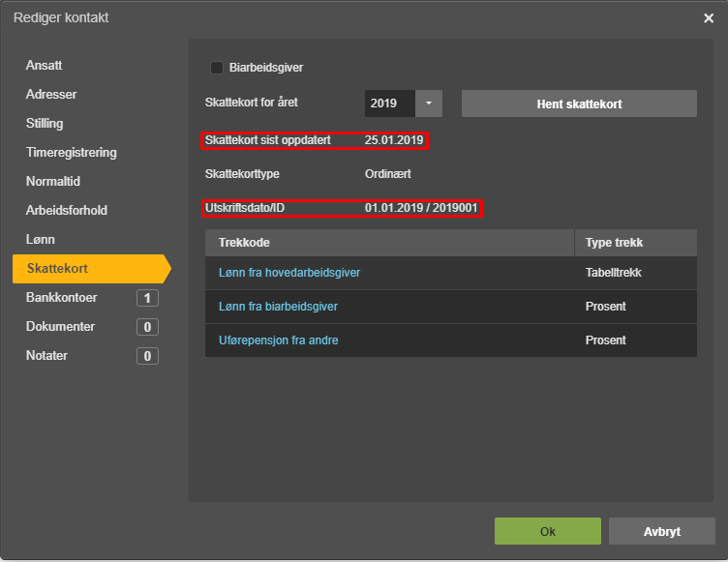Open the Dokumenter section
Viewport: 728px width, 562px height.
(92, 327)
